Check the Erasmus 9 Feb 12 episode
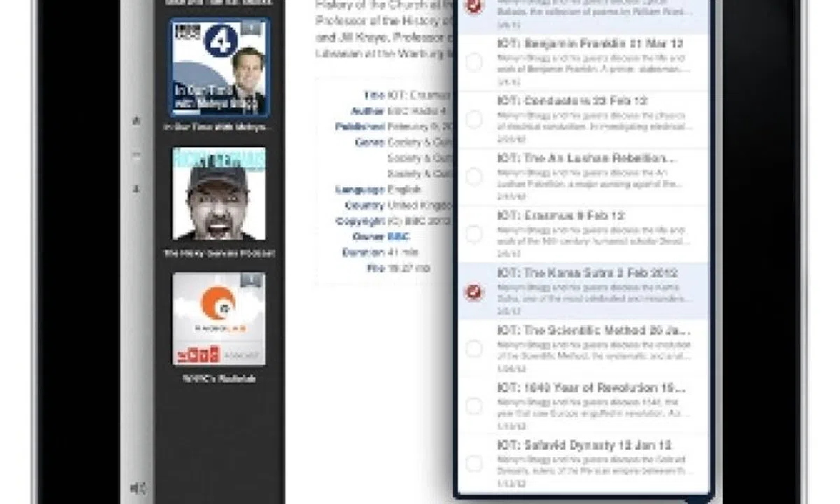840x504 pixels. click(475, 234)
